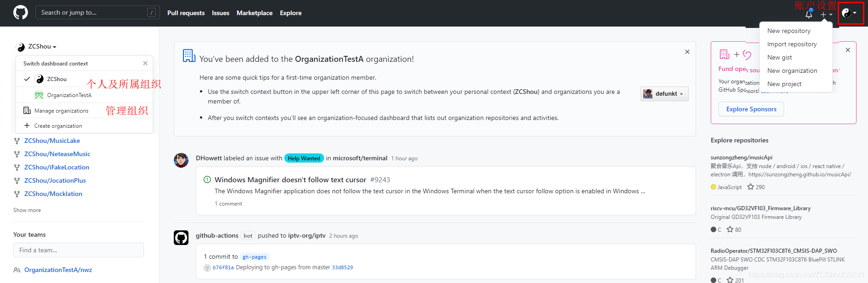Click the JavaScript language color dot
This screenshot has width=868, height=283.
pos(713,187)
